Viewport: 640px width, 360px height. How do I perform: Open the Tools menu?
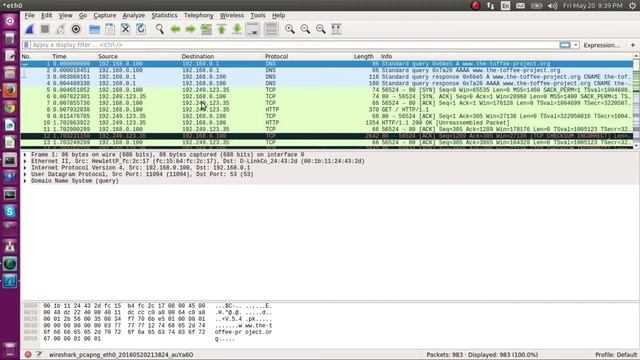point(258,15)
